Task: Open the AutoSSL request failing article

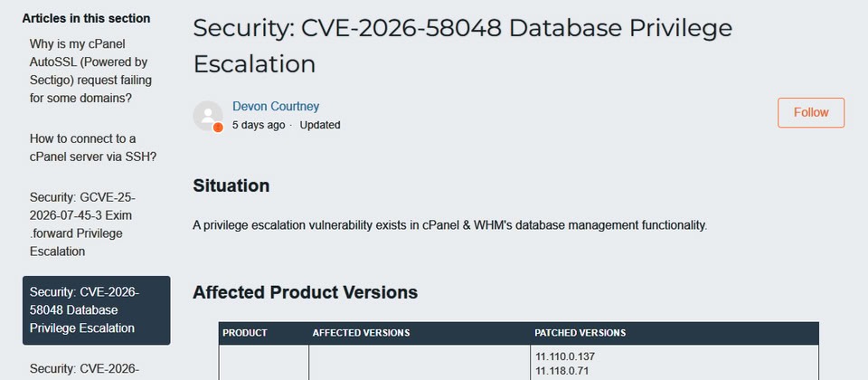Action: pyautogui.click(x=90, y=71)
